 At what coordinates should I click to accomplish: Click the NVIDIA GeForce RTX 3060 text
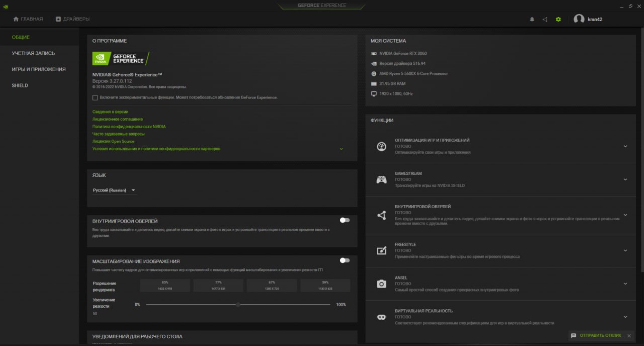pyautogui.click(x=403, y=54)
